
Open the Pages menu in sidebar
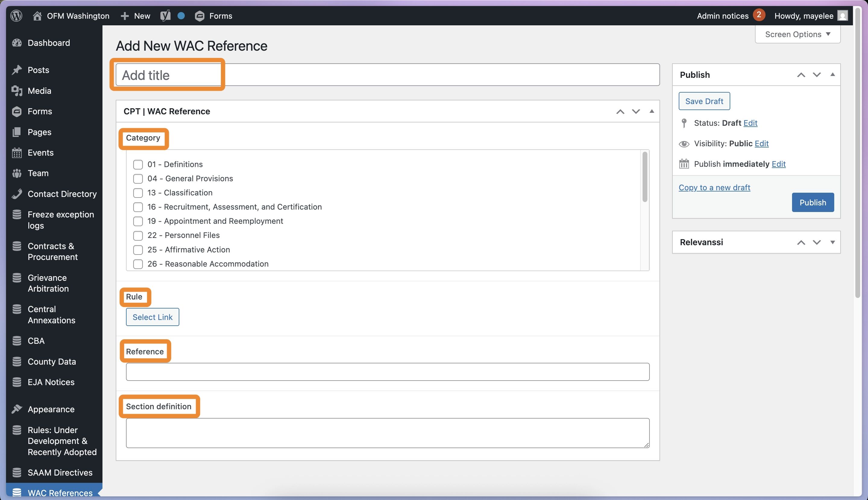tap(39, 132)
